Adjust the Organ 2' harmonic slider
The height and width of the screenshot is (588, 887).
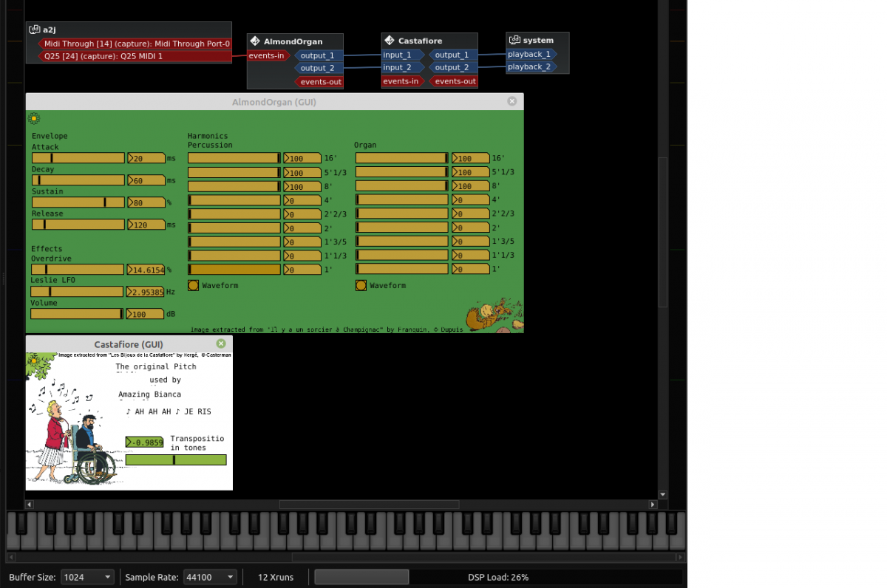pos(402,228)
